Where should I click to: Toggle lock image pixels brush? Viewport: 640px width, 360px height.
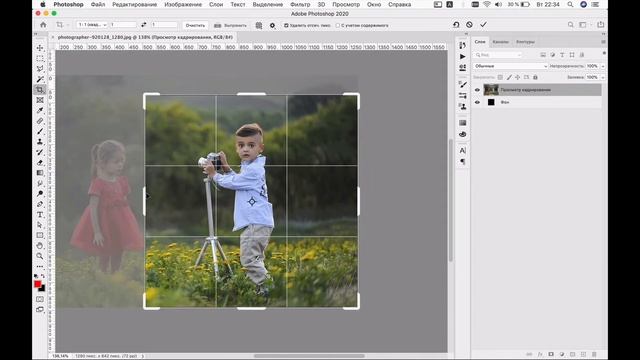(x=509, y=77)
